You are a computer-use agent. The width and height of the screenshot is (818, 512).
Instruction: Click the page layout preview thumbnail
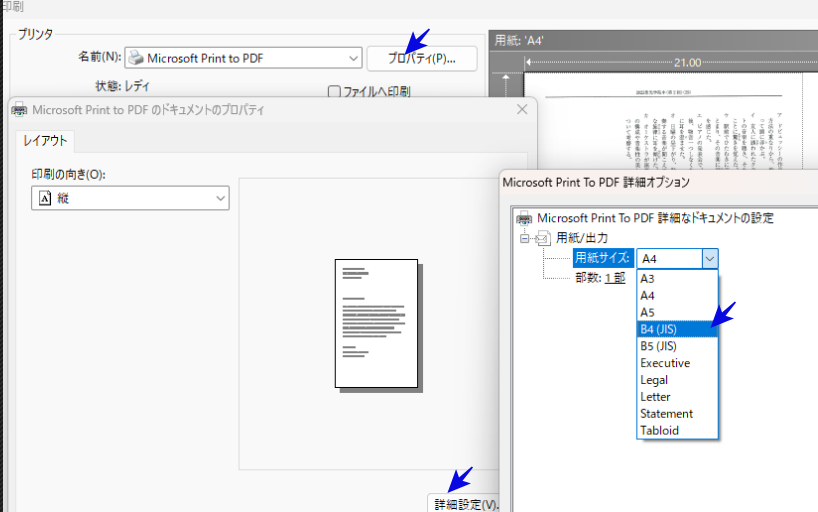click(378, 325)
